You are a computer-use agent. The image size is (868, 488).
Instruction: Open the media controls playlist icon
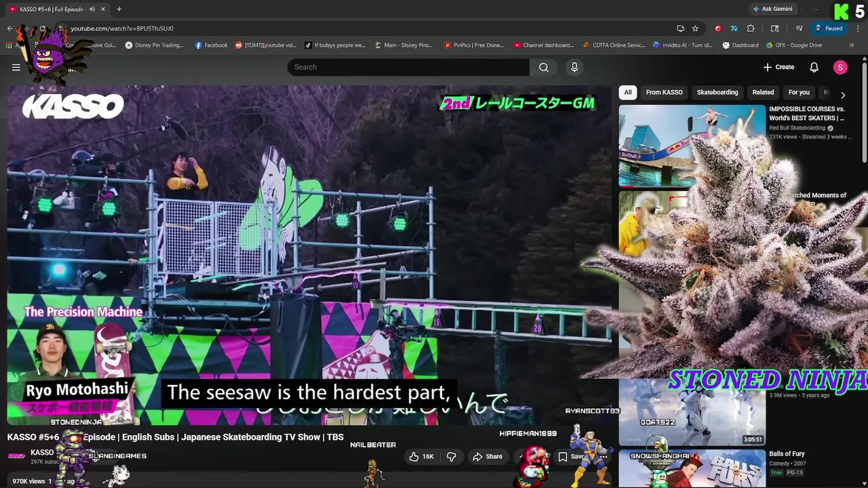(x=799, y=28)
